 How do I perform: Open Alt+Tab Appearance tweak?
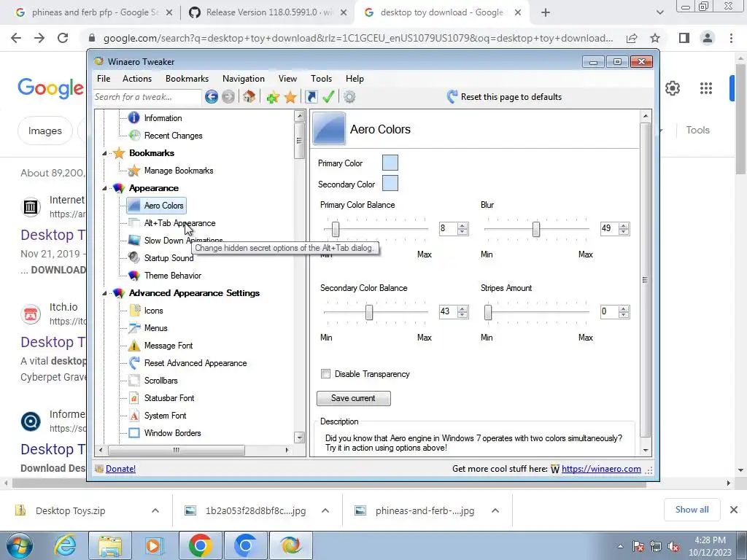coord(179,223)
